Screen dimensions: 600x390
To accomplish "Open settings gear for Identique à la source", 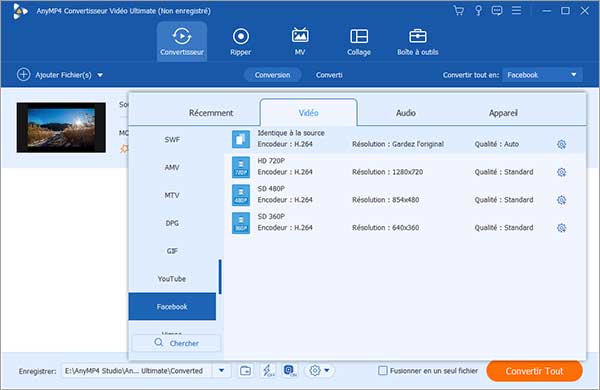I will [561, 144].
